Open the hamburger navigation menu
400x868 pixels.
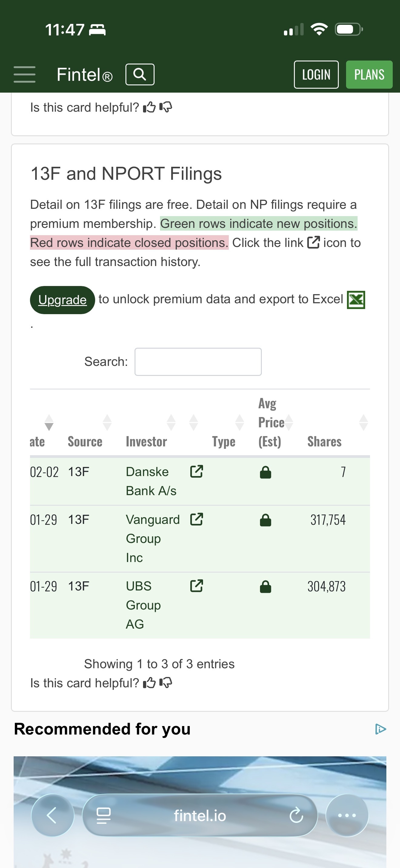pos(24,74)
